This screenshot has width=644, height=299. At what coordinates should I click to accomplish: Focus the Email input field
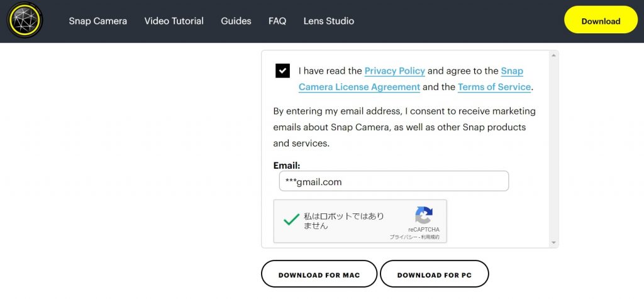click(x=394, y=181)
